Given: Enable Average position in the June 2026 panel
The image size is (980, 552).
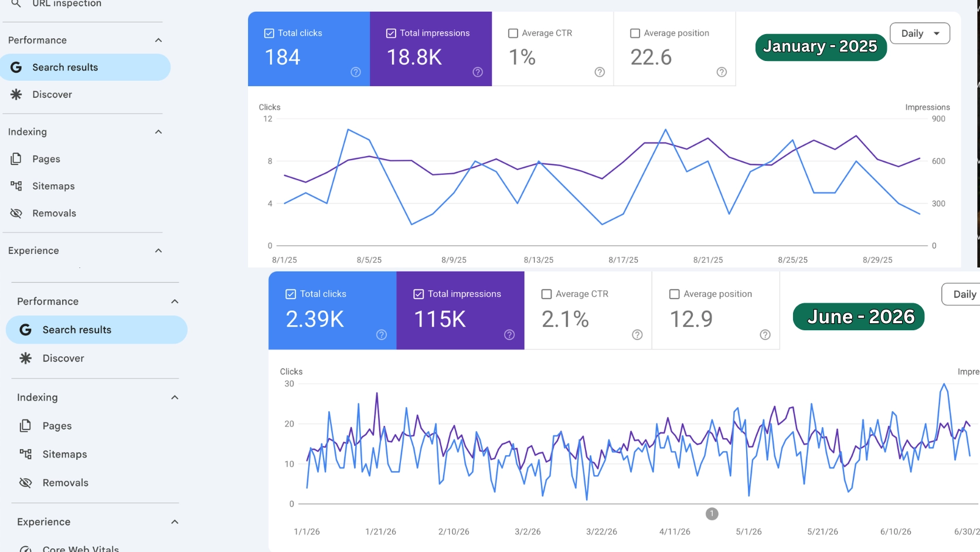Looking at the screenshot, I should pyautogui.click(x=674, y=294).
